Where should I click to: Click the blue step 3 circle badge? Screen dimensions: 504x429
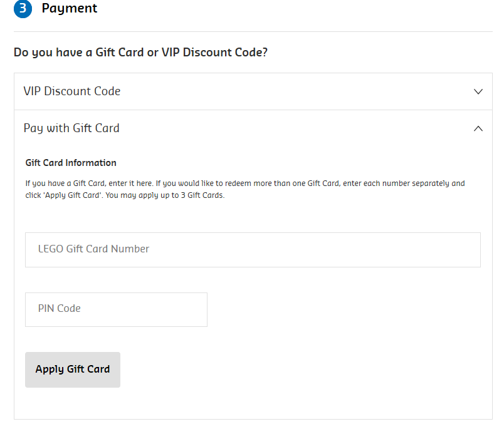click(23, 9)
